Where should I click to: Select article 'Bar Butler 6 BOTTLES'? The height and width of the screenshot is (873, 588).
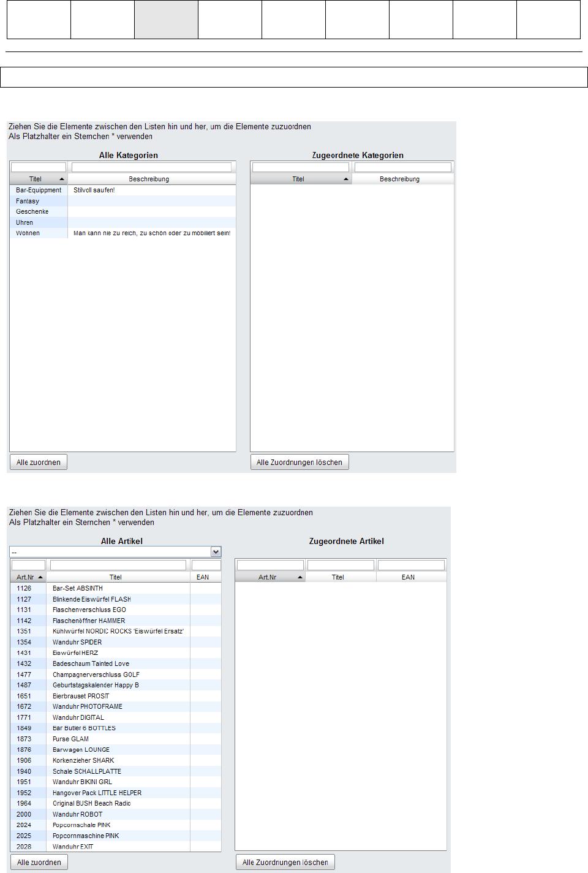(x=116, y=728)
